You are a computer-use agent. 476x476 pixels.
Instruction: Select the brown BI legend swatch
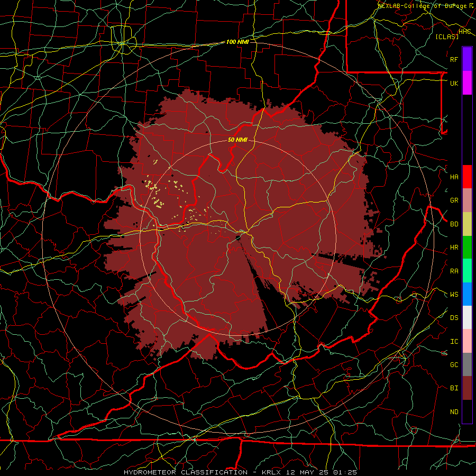[x=467, y=388]
